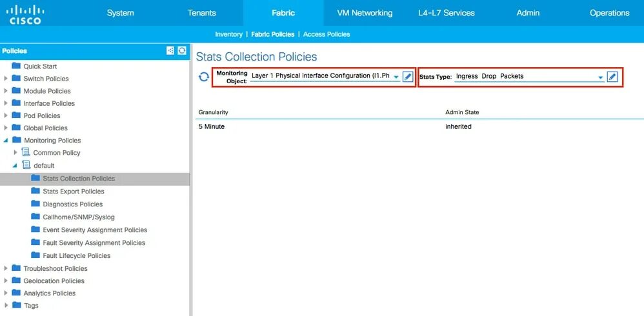Select Tags tree item
This screenshot has height=316, width=644.
pos(31,305)
